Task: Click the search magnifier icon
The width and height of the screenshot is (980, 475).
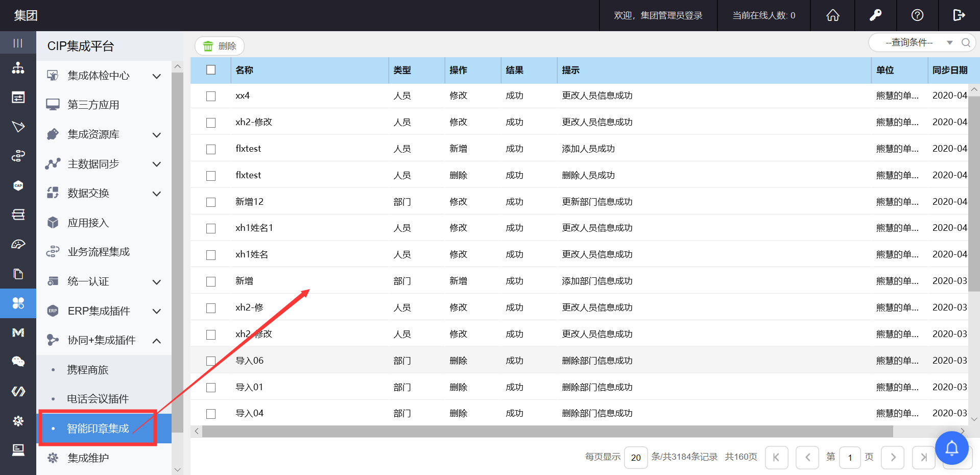Action: tap(966, 43)
